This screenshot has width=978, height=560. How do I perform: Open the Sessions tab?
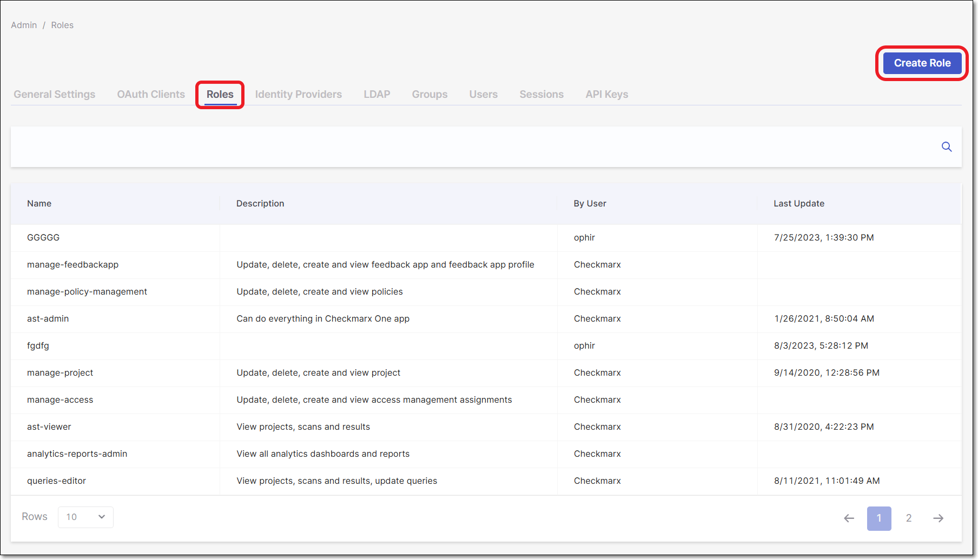click(x=541, y=95)
